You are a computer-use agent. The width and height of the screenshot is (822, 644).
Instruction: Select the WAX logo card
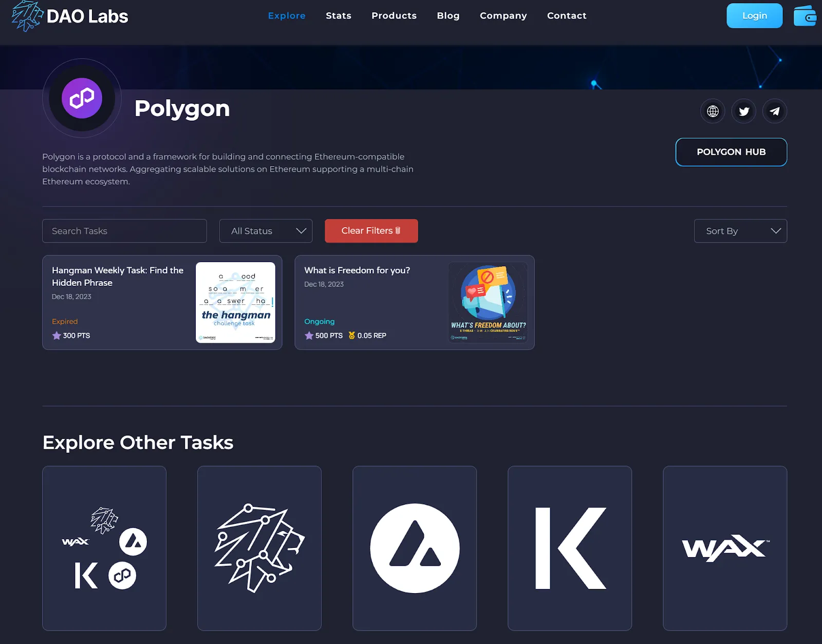725,548
